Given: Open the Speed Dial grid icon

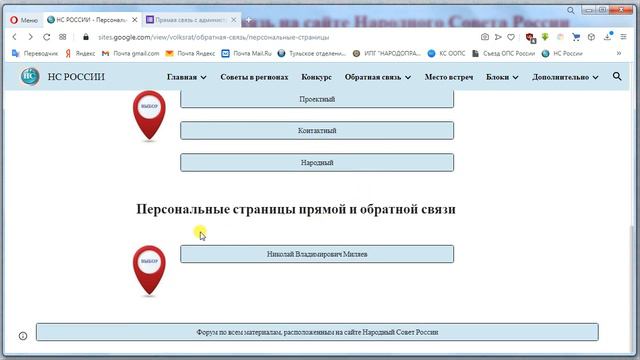Looking at the screenshot, I should 62,37.
